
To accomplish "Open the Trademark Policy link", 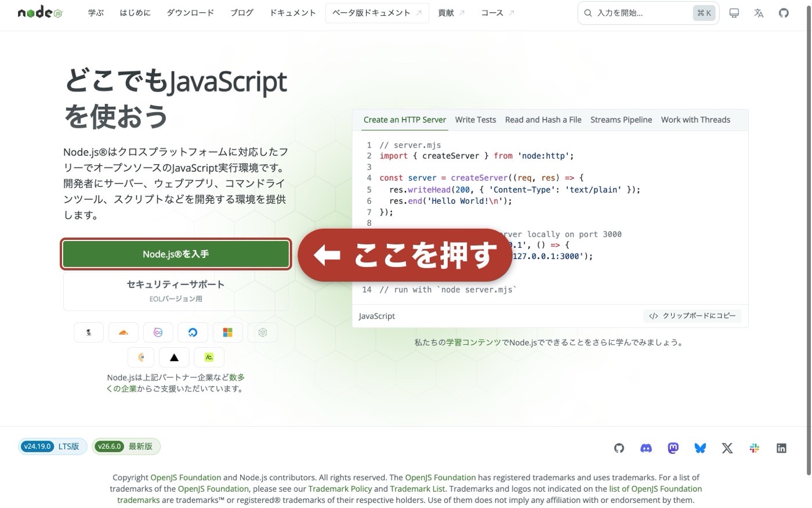I will 340,489.
